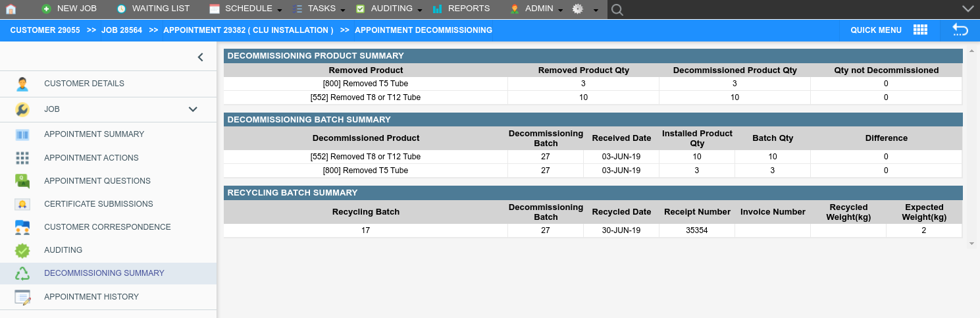Screen dimensions: 980x318
Task: Open Customer Correspondence in sidebar
Action: point(107,227)
